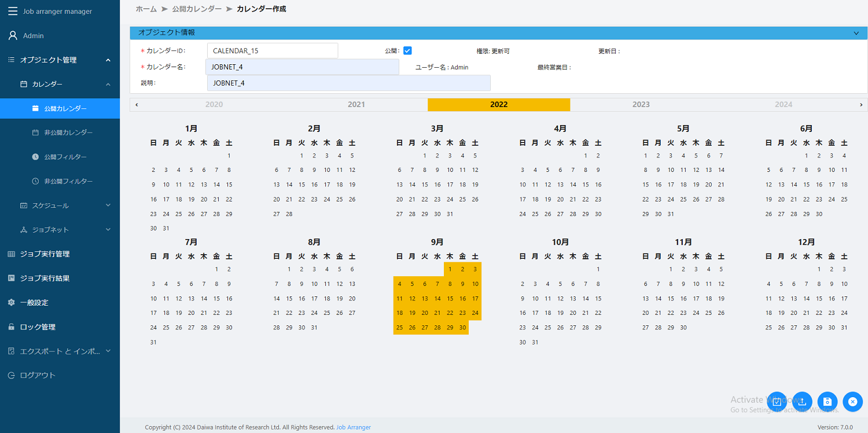The image size is (868, 433).
Task: Click the circular X cancel icon
Action: [852, 402]
